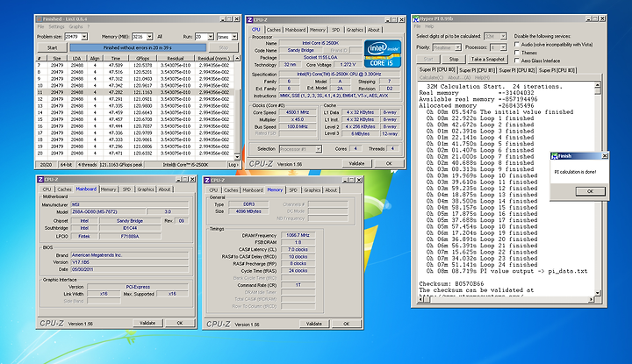Click Validate in the CPU-Z Memory window
Screen dimensions: 632x364
click(313, 324)
